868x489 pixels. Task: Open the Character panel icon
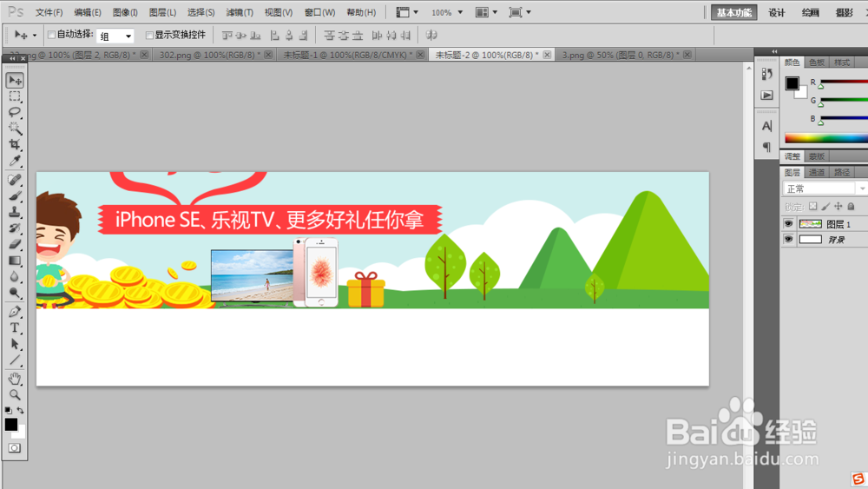tap(766, 126)
